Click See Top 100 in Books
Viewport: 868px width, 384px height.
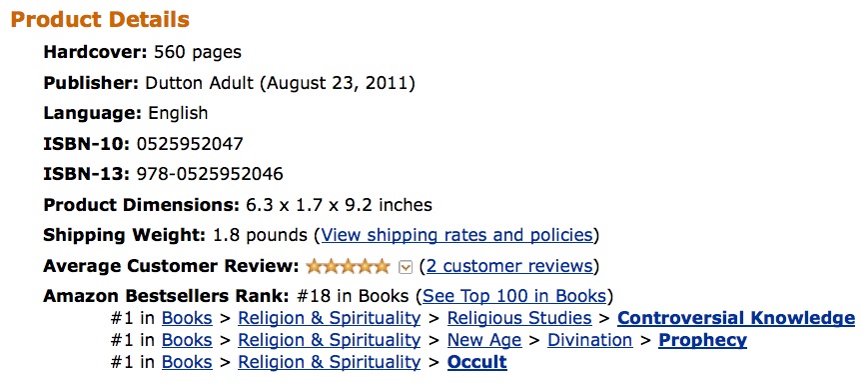point(514,296)
